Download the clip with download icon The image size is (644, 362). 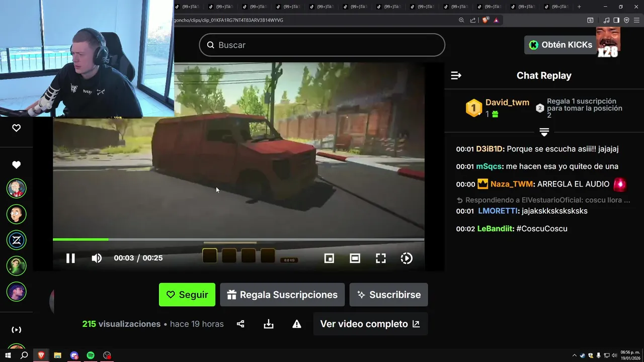pyautogui.click(x=269, y=324)
